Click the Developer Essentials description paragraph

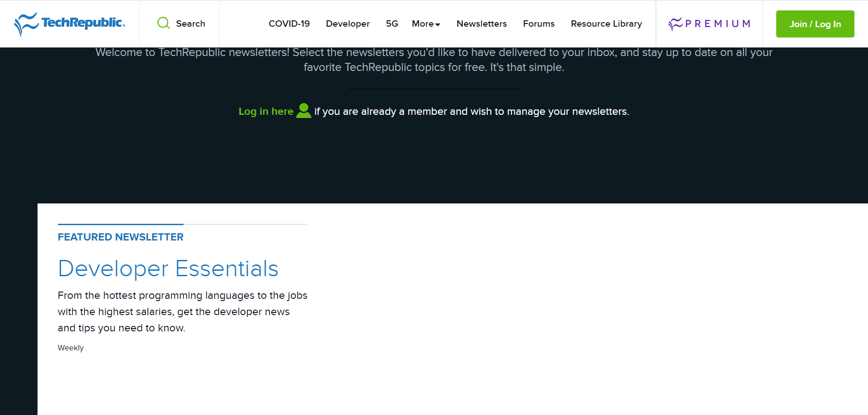183,311
